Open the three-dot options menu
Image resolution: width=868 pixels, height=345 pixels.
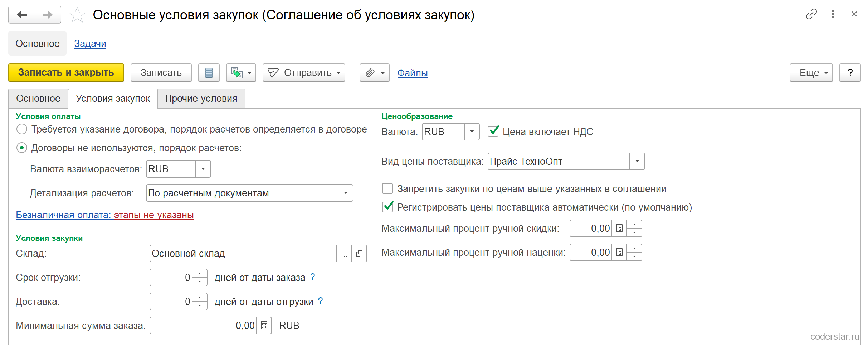pyautogui.click(x=833, y=14)
